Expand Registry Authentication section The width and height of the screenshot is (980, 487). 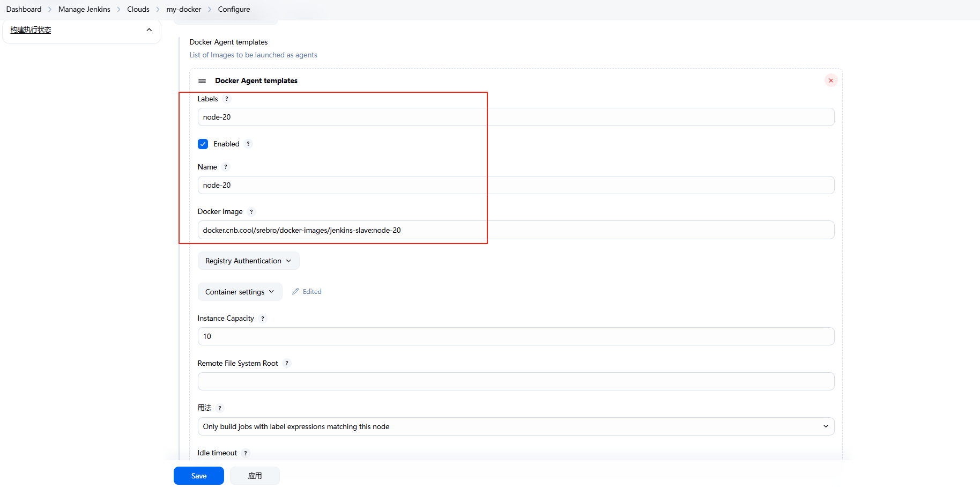pyautogui.click(x=248, y=261)
